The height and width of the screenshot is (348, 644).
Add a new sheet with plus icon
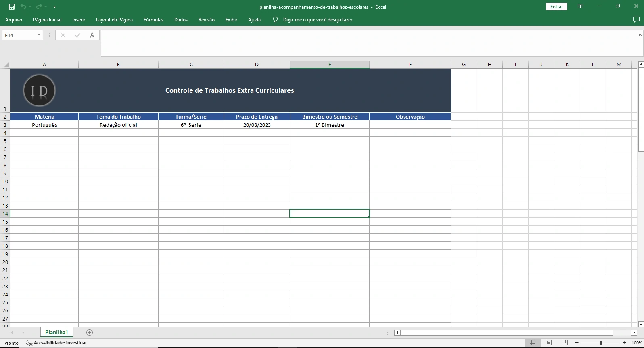pos(90,333)
